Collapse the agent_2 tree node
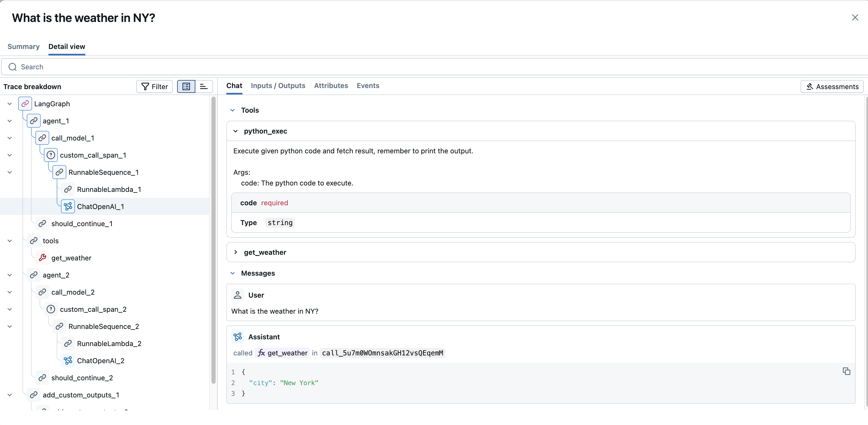Viewport: 868px width, 425px height. [x=9, y=275]
